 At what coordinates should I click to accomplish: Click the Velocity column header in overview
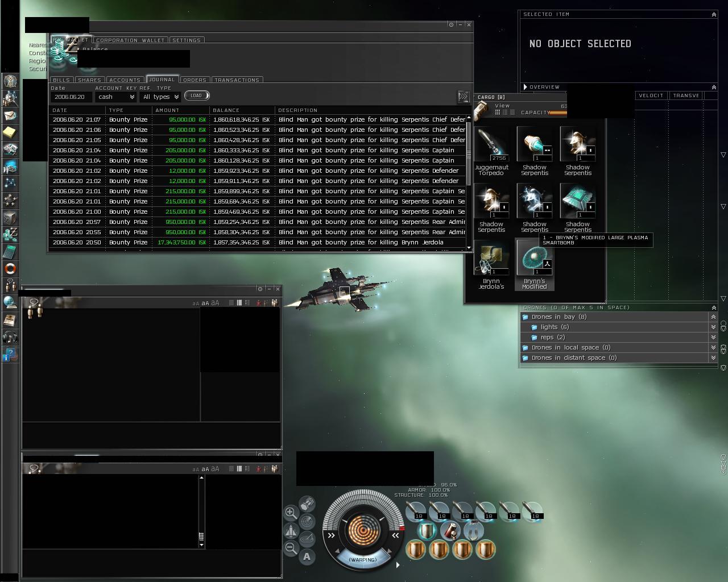[651, 95]
